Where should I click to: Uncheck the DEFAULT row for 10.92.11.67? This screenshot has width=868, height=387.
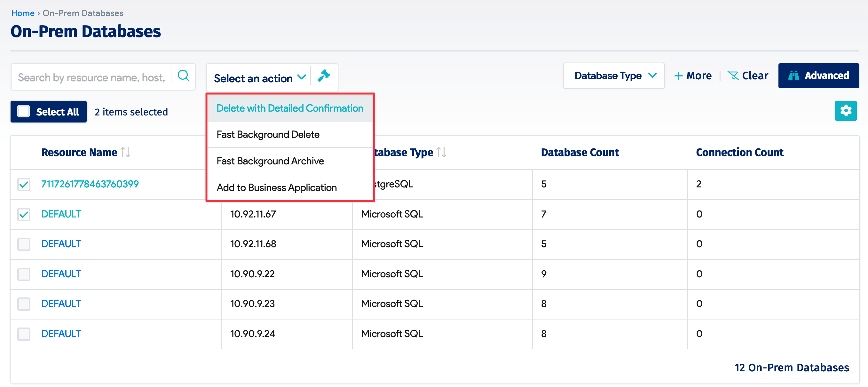[x=24, y=214]
